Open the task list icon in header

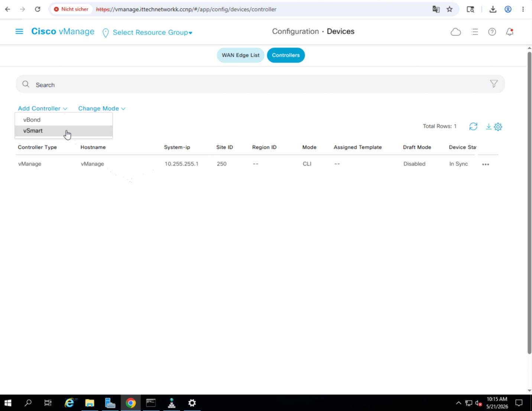(475, 32)
